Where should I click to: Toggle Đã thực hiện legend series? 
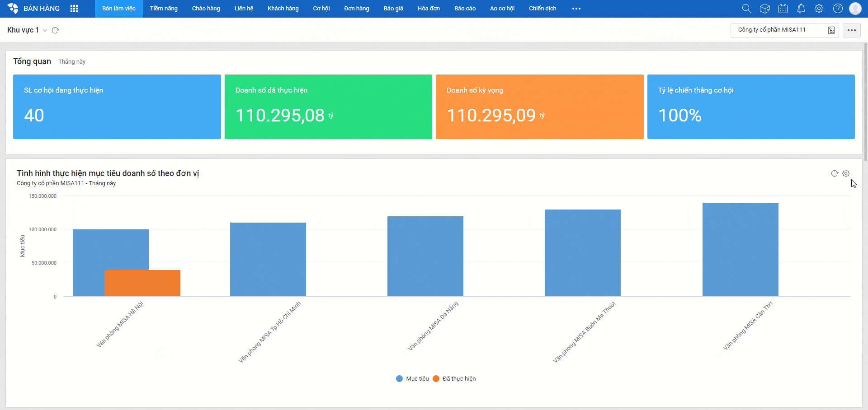point(454,379)
